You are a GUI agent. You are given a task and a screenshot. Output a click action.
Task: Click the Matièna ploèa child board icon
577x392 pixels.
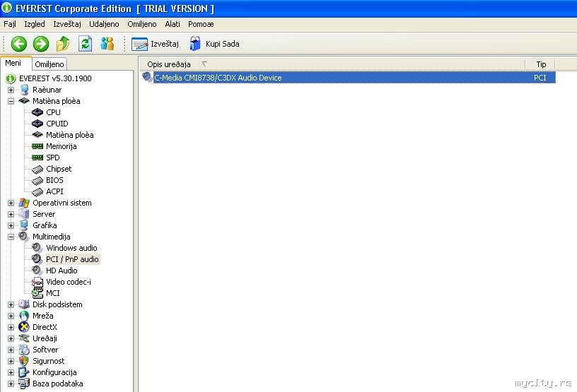[x=37, y=135]
